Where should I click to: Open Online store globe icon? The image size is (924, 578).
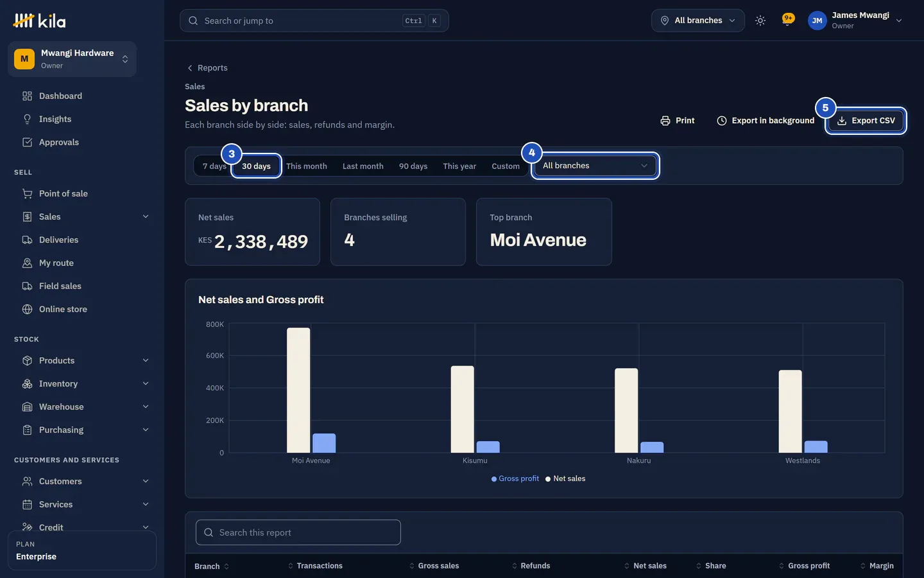(x=27, y=309)
